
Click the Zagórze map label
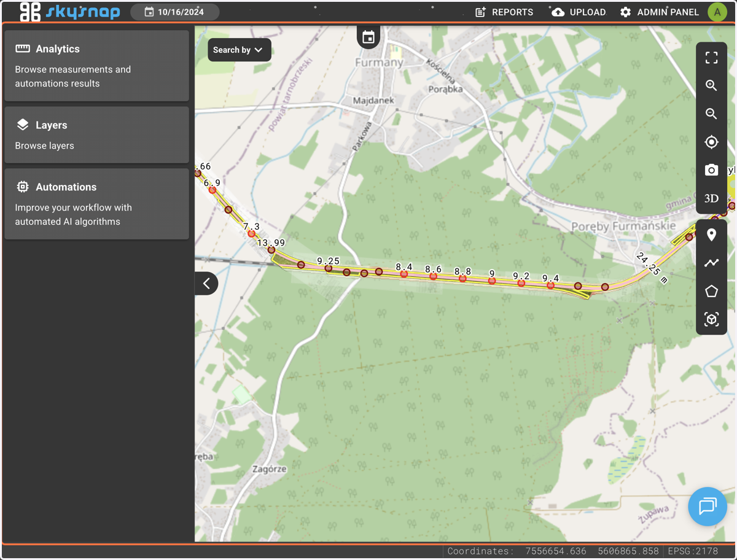click(x=270, y=469)
